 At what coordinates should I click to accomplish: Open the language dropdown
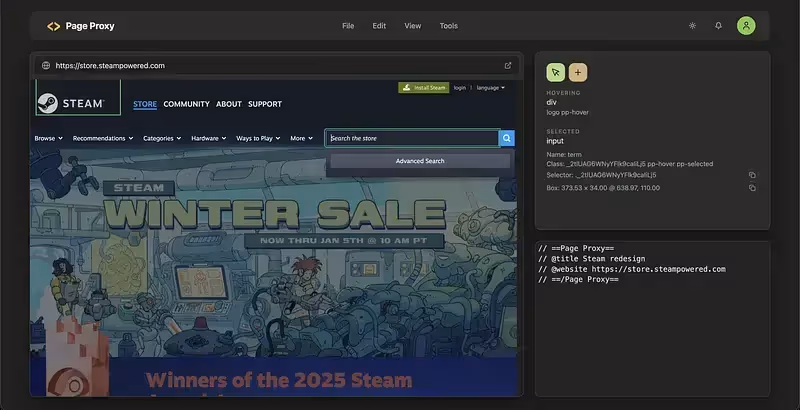[490, 88]
